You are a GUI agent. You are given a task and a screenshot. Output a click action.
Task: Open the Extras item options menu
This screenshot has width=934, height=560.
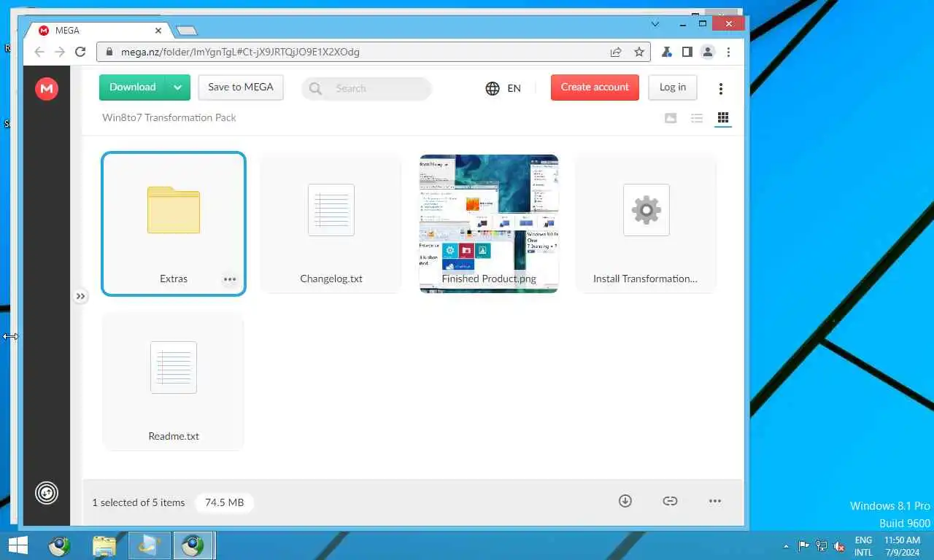[230, 279]
